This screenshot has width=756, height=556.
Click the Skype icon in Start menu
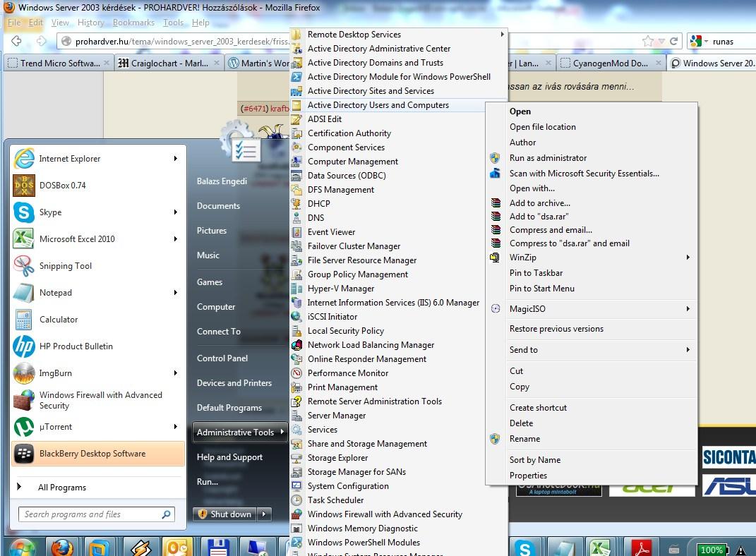click(24, 212)
